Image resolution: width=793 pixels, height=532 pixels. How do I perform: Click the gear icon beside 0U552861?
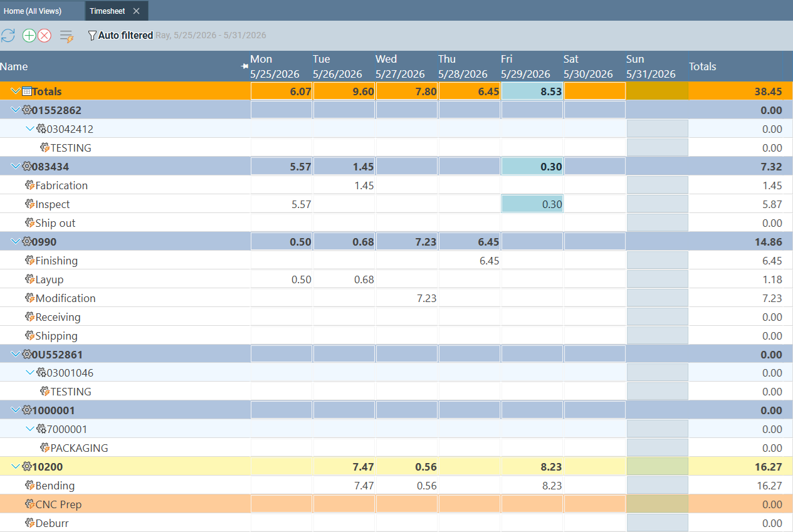(26, 354)
